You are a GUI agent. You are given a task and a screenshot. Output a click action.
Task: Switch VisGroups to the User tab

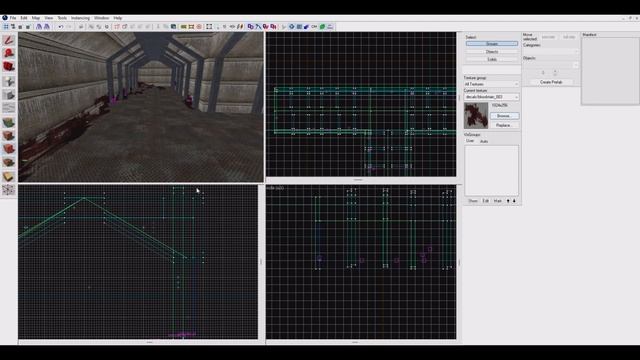pyautogui.click(x=470, y=141)
